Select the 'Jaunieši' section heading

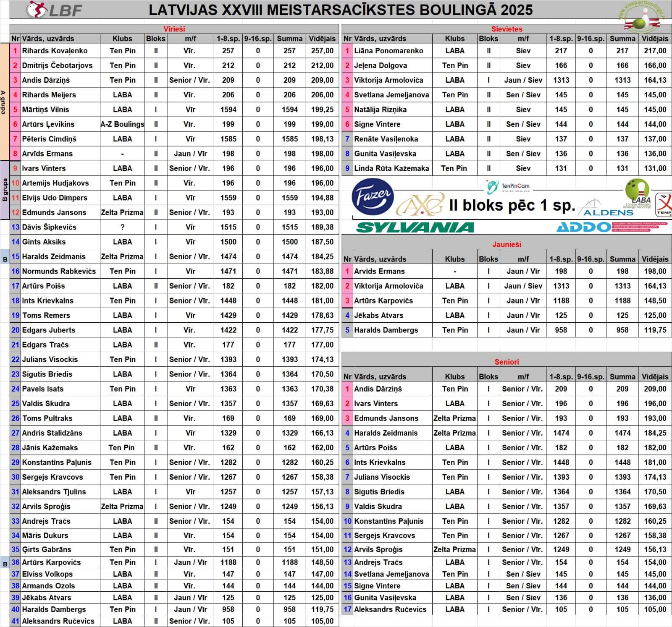[x=507, y=244]
